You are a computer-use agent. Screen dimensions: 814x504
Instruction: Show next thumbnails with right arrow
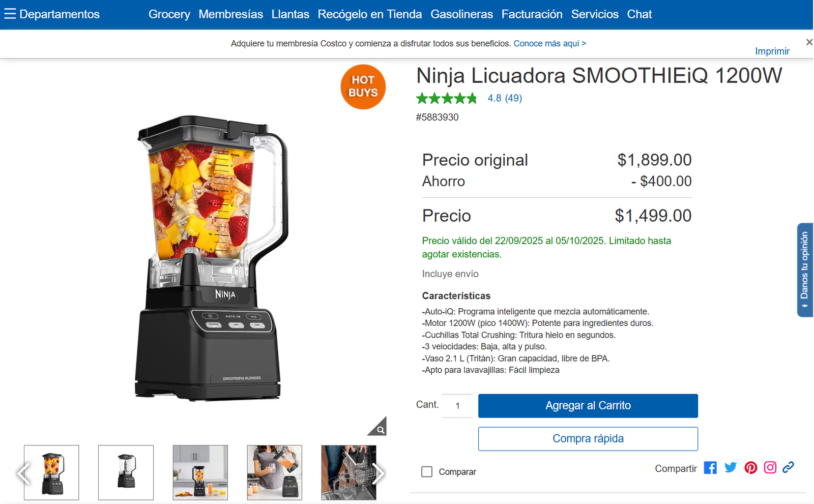378,473
